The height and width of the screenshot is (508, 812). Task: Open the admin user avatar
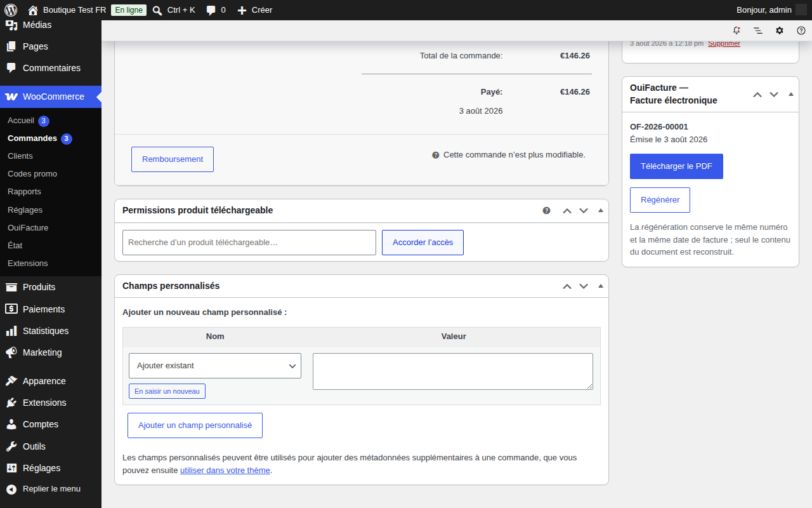point(801,10)
